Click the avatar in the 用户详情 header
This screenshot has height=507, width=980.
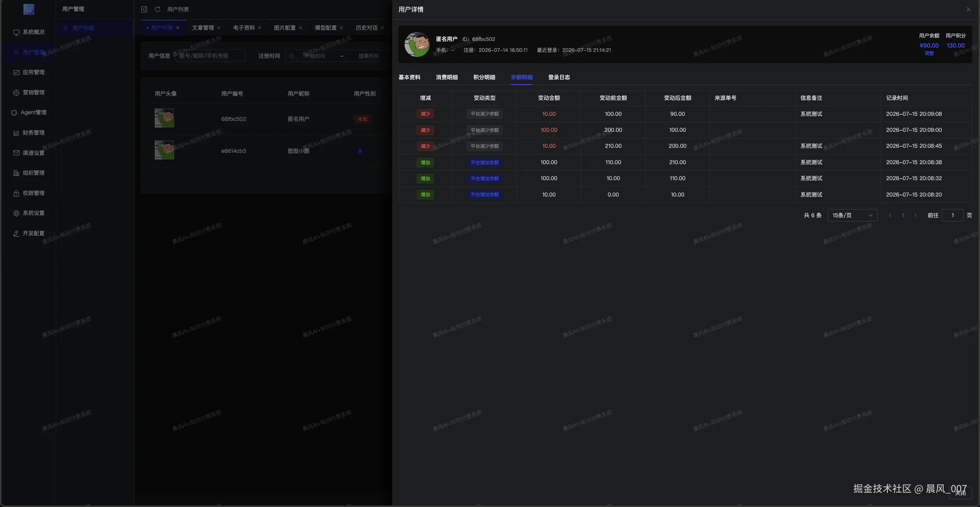point(417,44)
